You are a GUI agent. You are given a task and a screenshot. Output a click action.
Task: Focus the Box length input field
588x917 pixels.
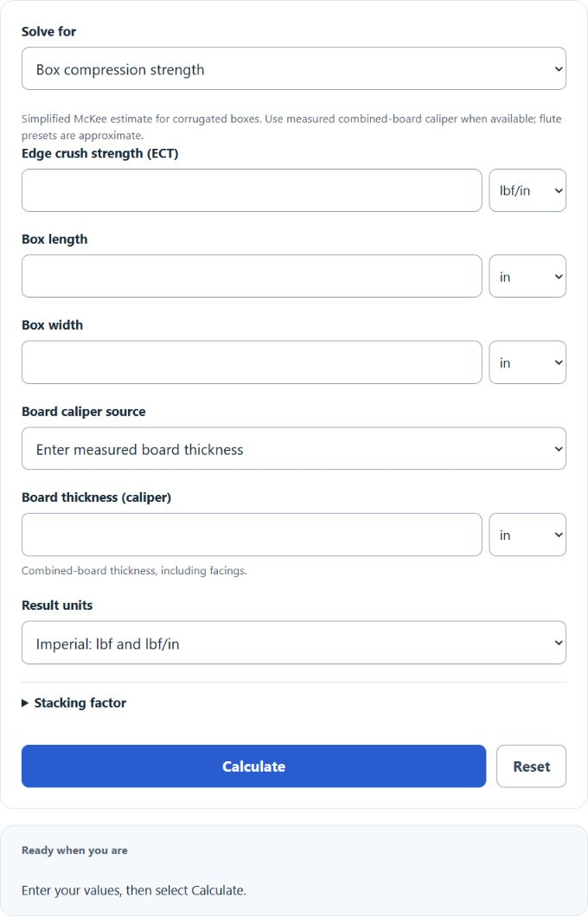[x=252, y=276]
